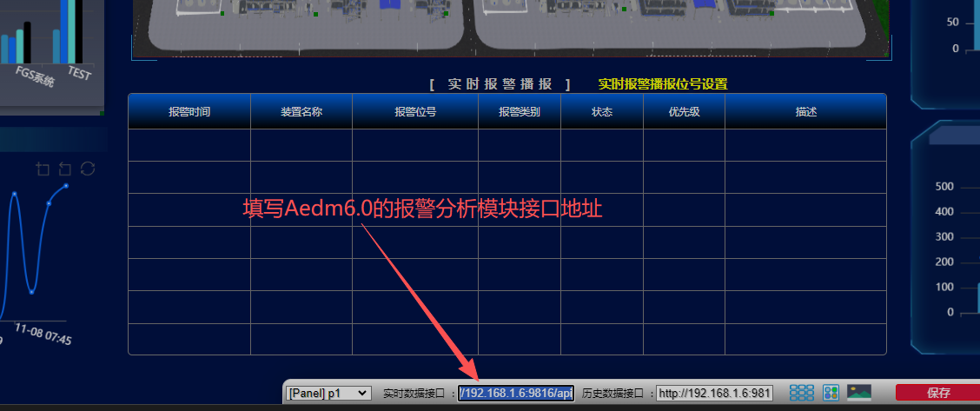Click the 实时数据接口 address input field

tap(516, 394)
